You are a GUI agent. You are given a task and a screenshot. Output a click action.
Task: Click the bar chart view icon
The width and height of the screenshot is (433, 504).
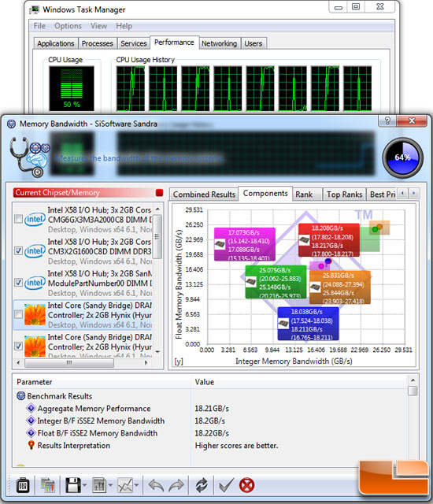tap(99, 485)
